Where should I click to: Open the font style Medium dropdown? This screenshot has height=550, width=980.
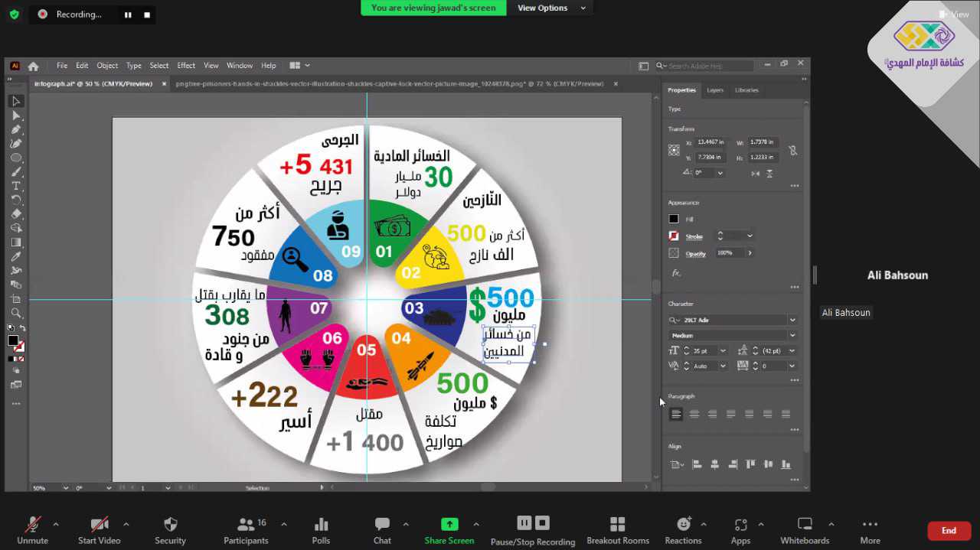point(792,335)
